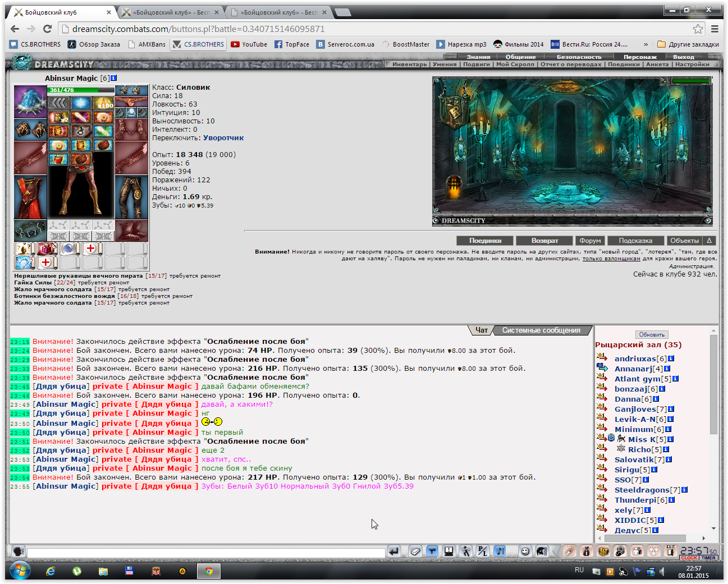Click the scroll-right arrow under player list

(703, 538)
